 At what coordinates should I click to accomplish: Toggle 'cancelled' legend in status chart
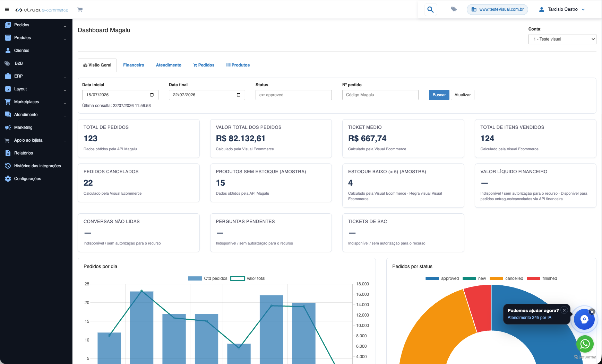(506, 278)
